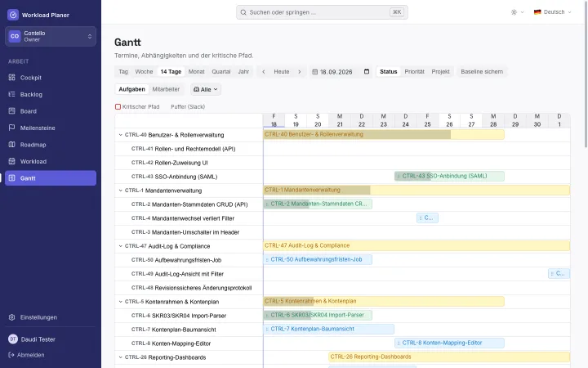Click the Workload Planer logo icon

[13, 15]
